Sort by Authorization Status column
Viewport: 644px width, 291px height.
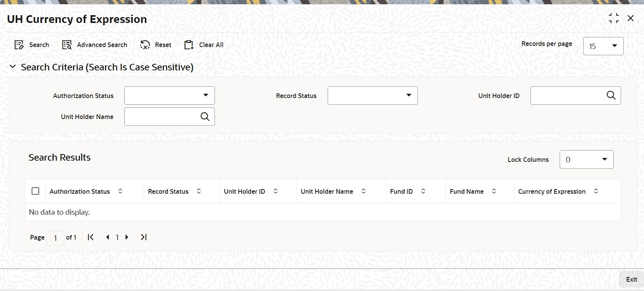pyautogui.click(x=120, y=191)
